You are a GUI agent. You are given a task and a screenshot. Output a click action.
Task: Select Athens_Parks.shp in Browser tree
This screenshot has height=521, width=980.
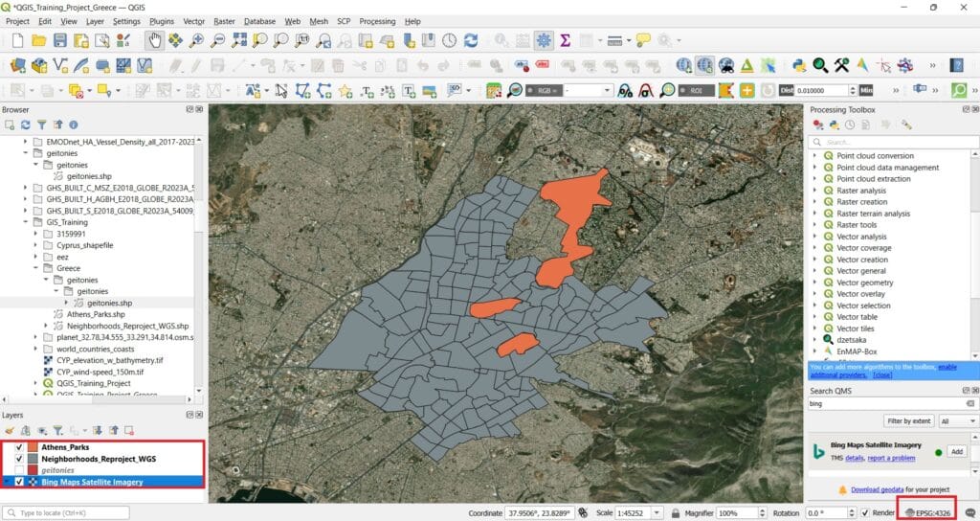point(96,314)
